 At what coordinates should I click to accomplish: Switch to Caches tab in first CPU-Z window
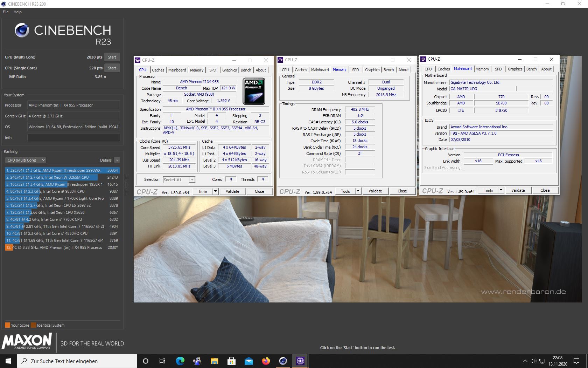158,70
